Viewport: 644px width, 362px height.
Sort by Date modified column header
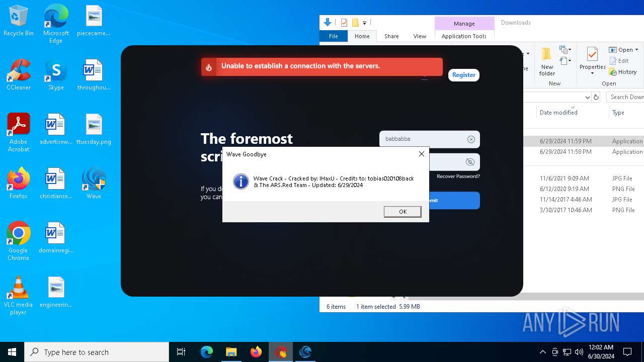558,113
